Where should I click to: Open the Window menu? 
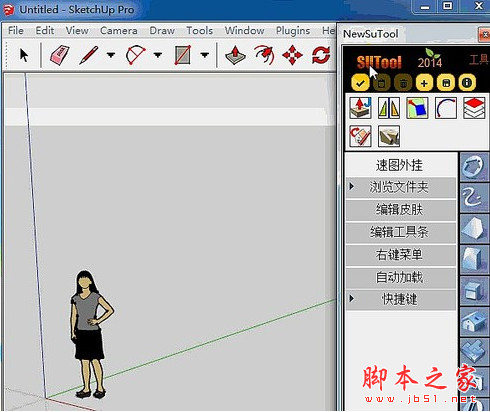pos(244,31)
